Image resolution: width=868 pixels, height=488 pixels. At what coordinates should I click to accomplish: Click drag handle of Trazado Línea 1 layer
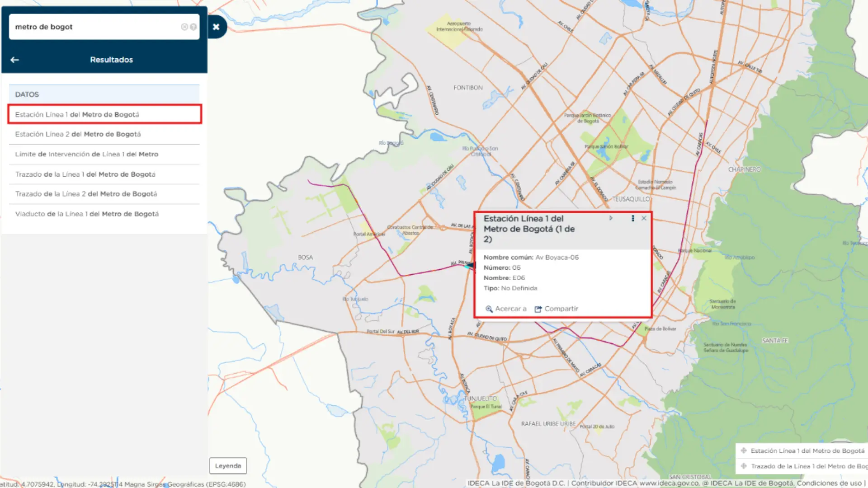(744, 466)
